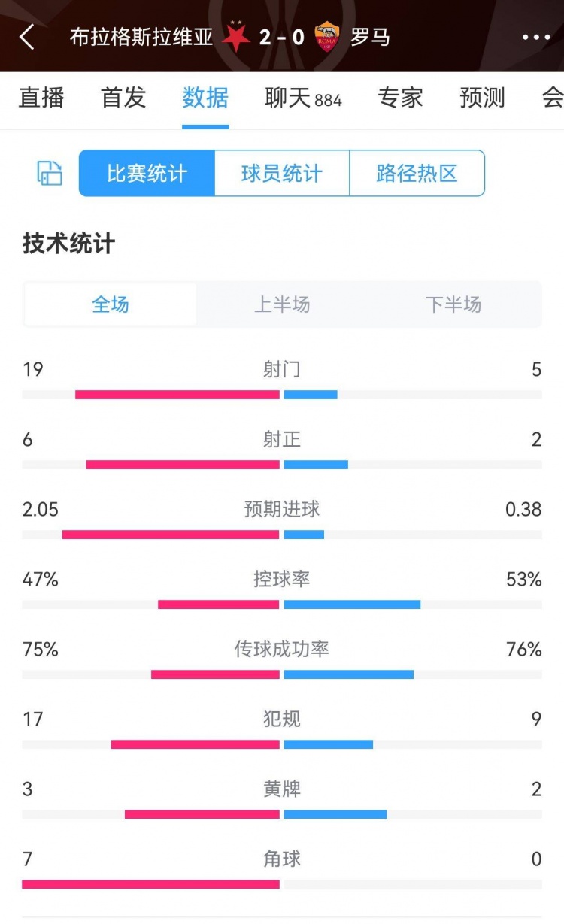Tap the Slavia Prague team logo

tap(237, 37)
